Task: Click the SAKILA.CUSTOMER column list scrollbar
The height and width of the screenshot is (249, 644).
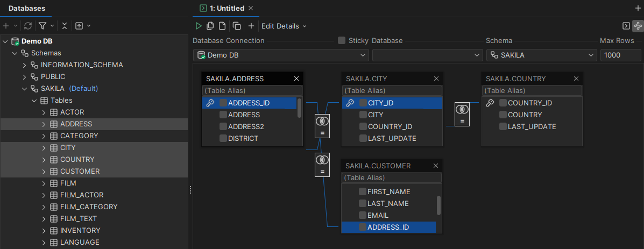Action: [438, 205]
